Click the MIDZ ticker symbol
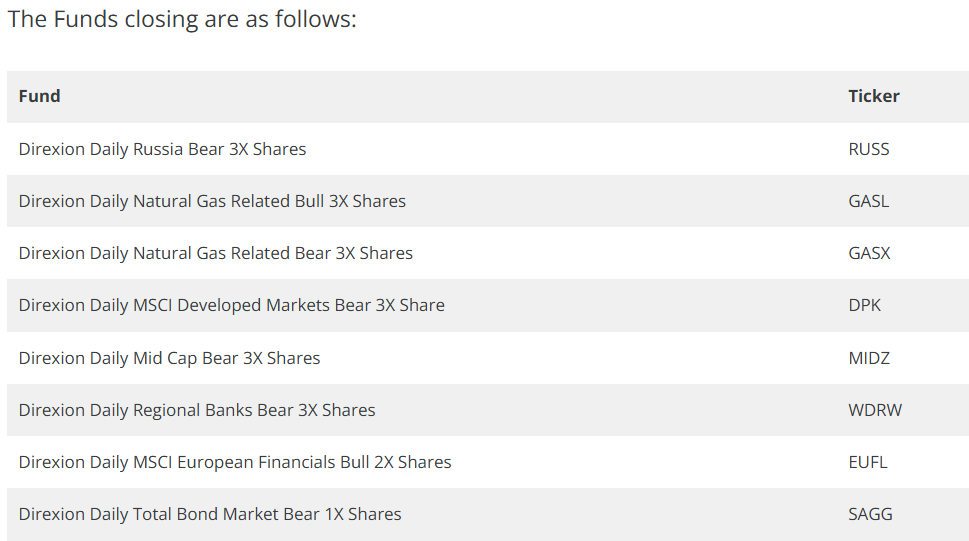The image size is (969, 541). pyautogui.click(x=869, y=358)
